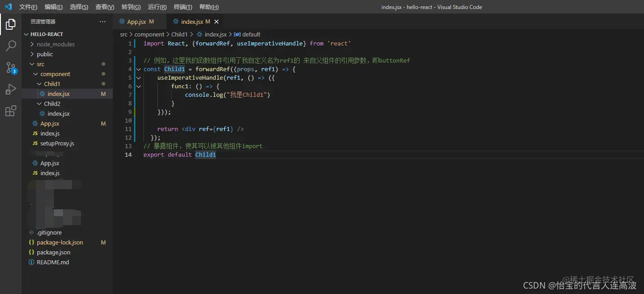Click 'react' string on line 1
This screenshot has height=294, width=644.
point(339,43)
